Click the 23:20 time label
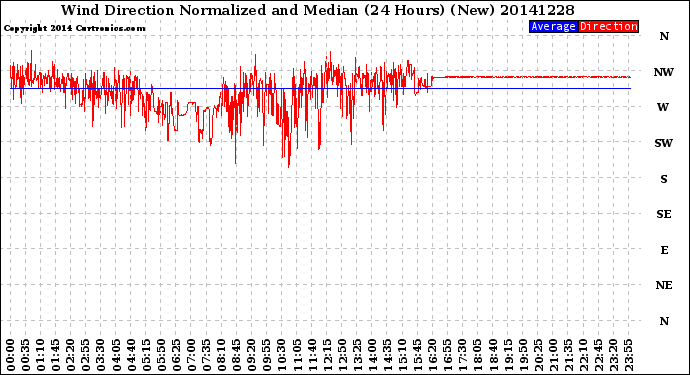 pyautogui.click(x=614, y=355)
